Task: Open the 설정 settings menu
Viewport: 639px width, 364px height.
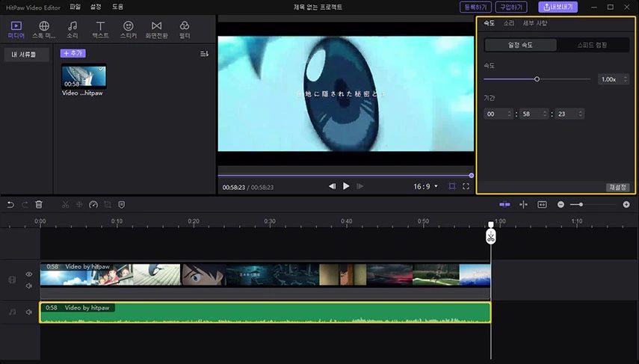Action: 96,7
